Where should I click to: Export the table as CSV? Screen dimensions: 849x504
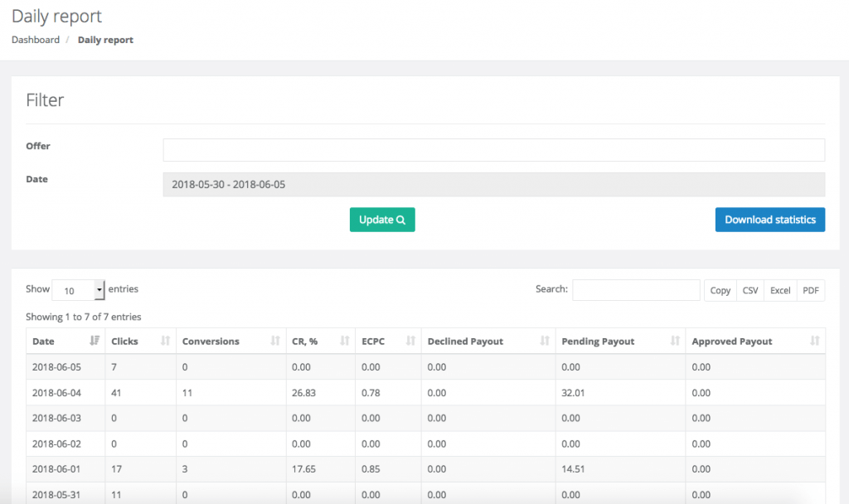point(750,290)
